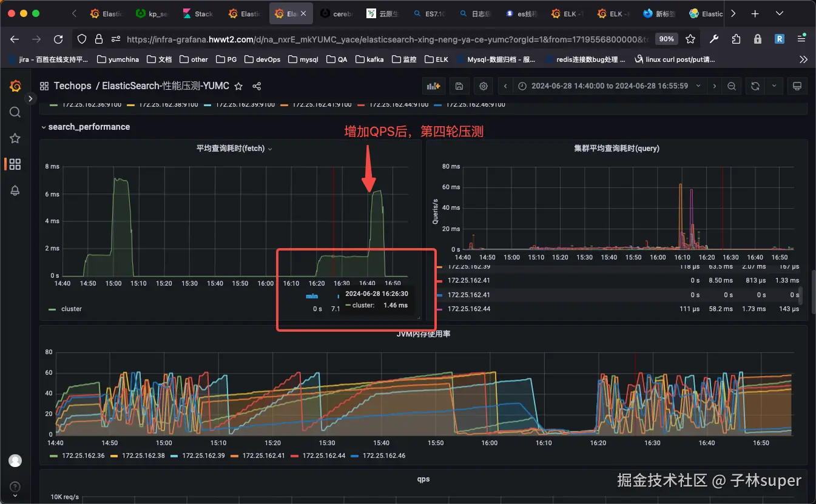Switch to the kp_se tab
This screenshot has width=816, height=504.
pos(152,13)
